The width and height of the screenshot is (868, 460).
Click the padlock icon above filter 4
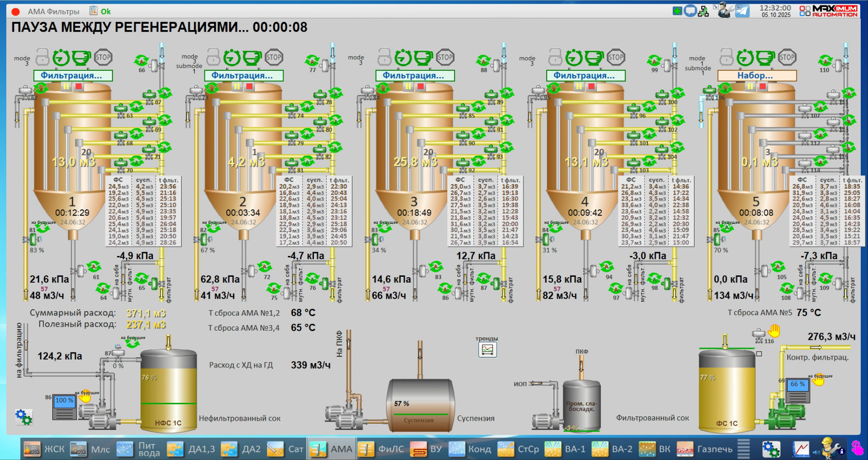pyautogui.click(x=555, y=58)
